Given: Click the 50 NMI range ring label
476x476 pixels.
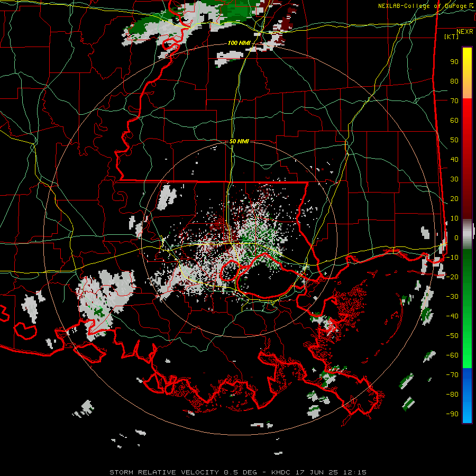Looking at the screenshot, I should 239,141.
